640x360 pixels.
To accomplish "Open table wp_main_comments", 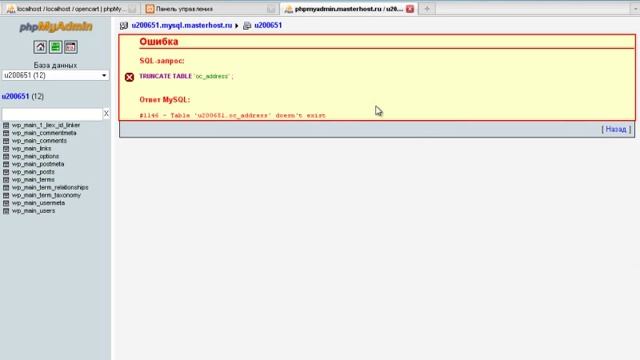I will coord(39,141).
